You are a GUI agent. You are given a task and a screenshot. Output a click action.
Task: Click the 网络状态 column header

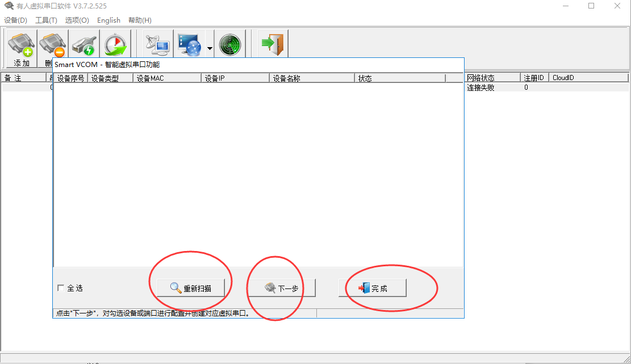pos(491,78)
